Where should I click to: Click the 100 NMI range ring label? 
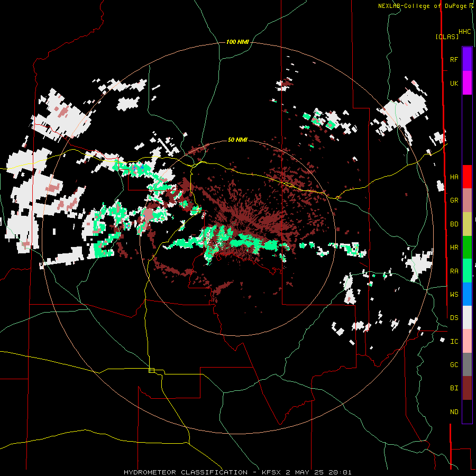point(237,42)
